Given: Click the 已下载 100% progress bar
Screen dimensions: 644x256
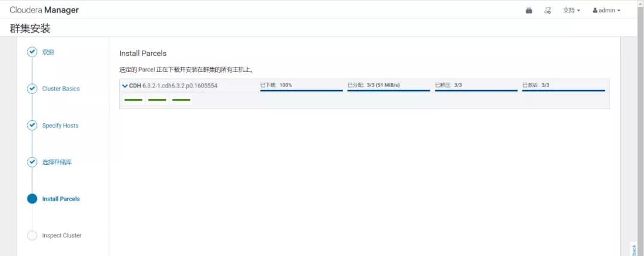Looking at the screenshot, I should 302,90.
